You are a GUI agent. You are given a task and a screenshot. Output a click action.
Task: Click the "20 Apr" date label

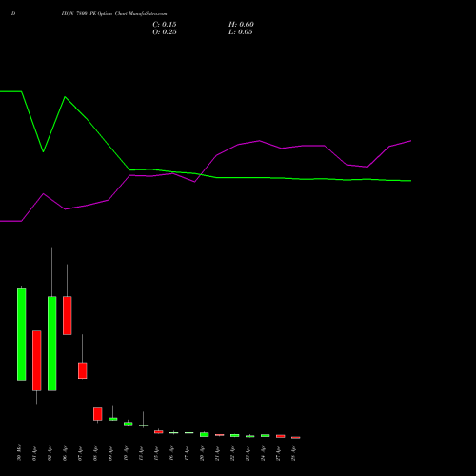click(x=202, y=453)
